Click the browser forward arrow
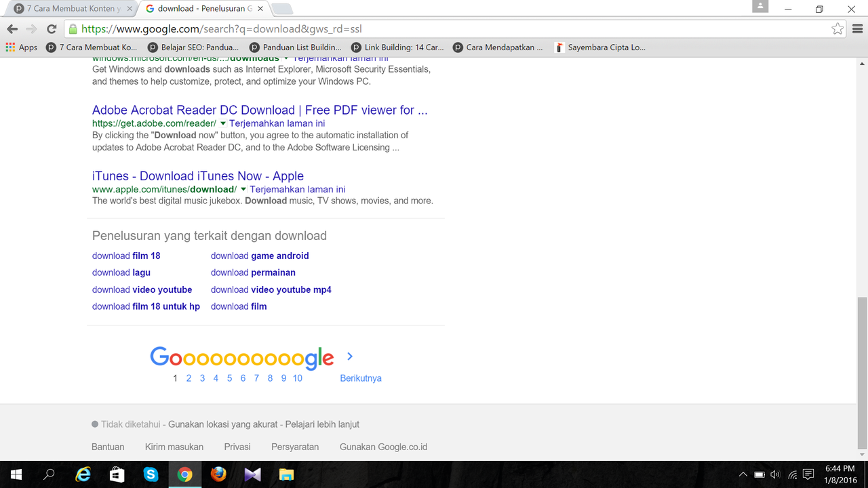 click(x=31, y=29)
